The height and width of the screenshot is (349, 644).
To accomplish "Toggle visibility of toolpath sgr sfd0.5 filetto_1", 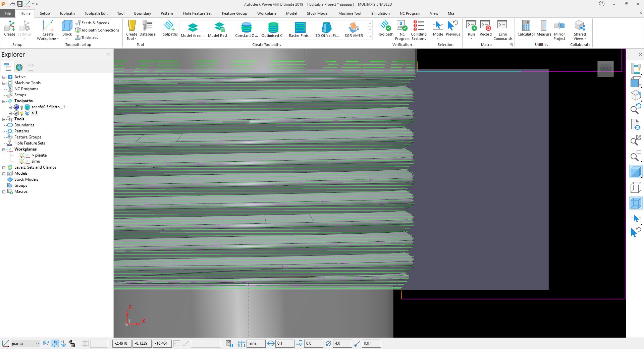I will tap(21, 107).
